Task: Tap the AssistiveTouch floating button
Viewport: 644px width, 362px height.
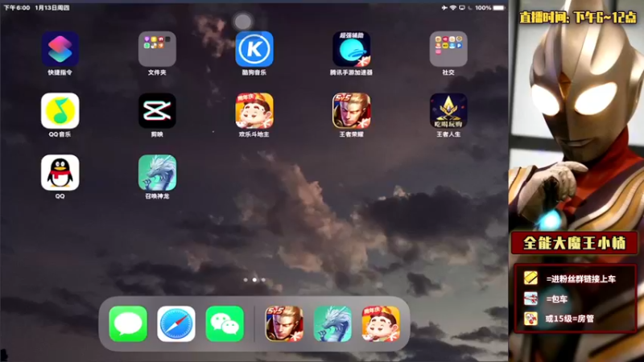Action: [242, 22]
